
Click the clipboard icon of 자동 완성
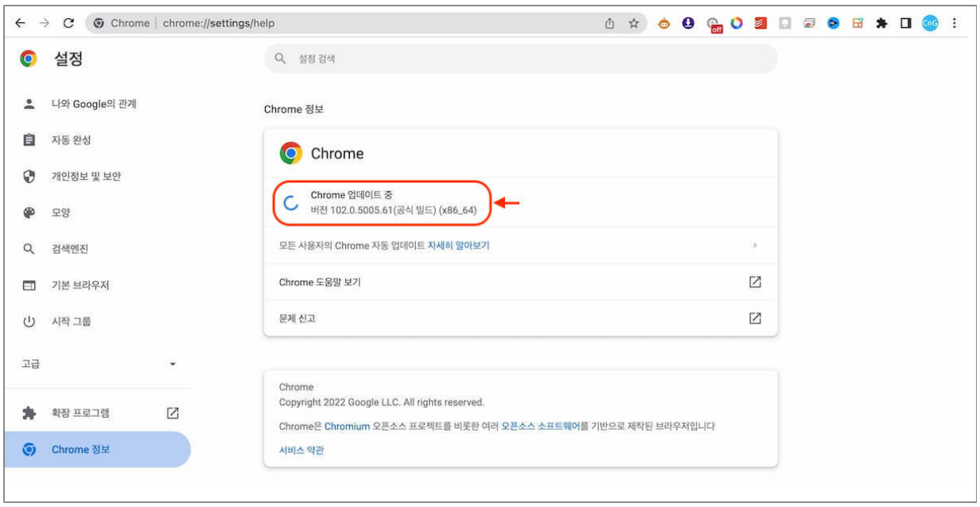[29, 140]
